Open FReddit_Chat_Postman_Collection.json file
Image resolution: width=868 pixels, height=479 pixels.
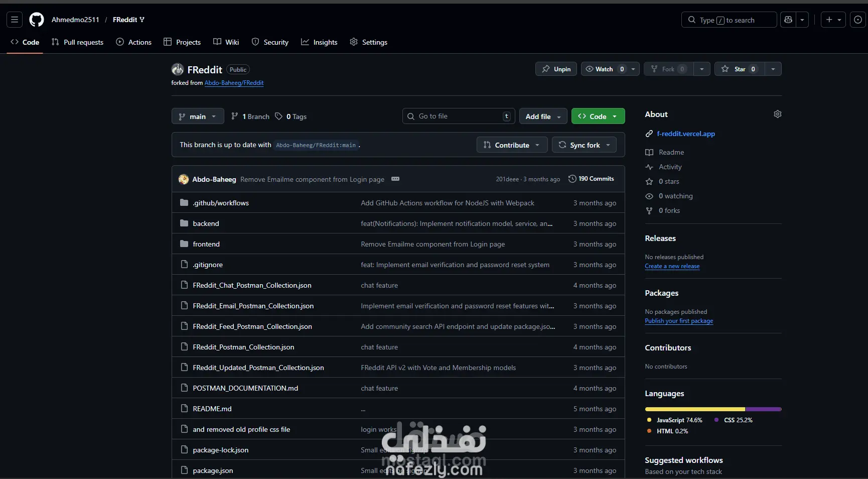pos(252,285)
